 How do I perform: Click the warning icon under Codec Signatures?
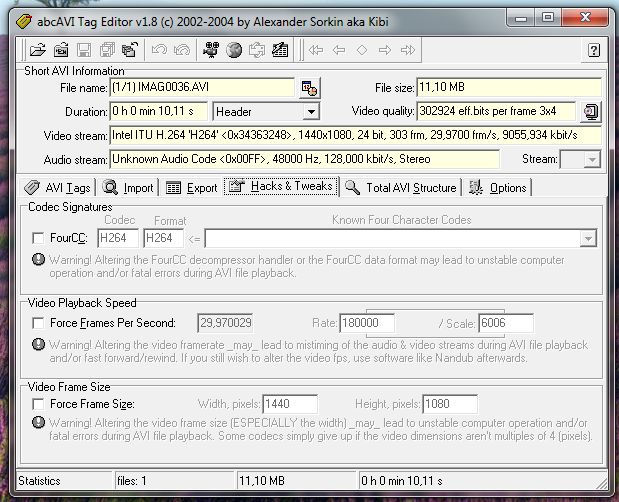coord(38,259)
